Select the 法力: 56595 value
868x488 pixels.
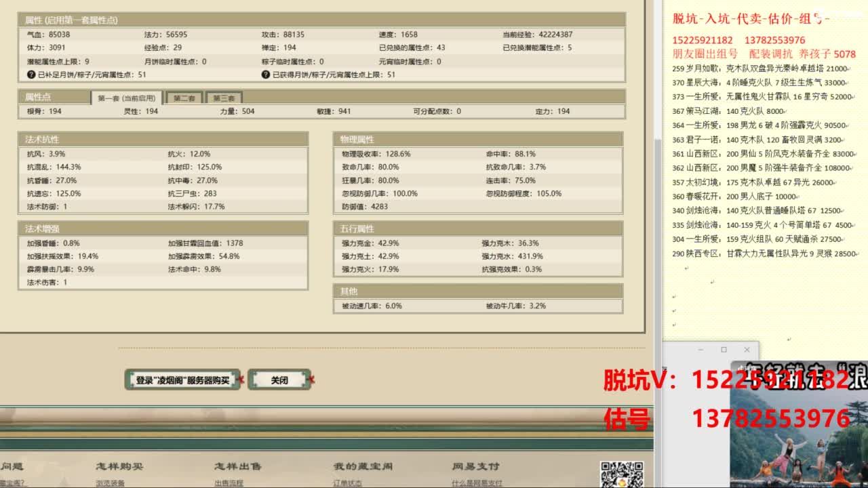point(166,35)
